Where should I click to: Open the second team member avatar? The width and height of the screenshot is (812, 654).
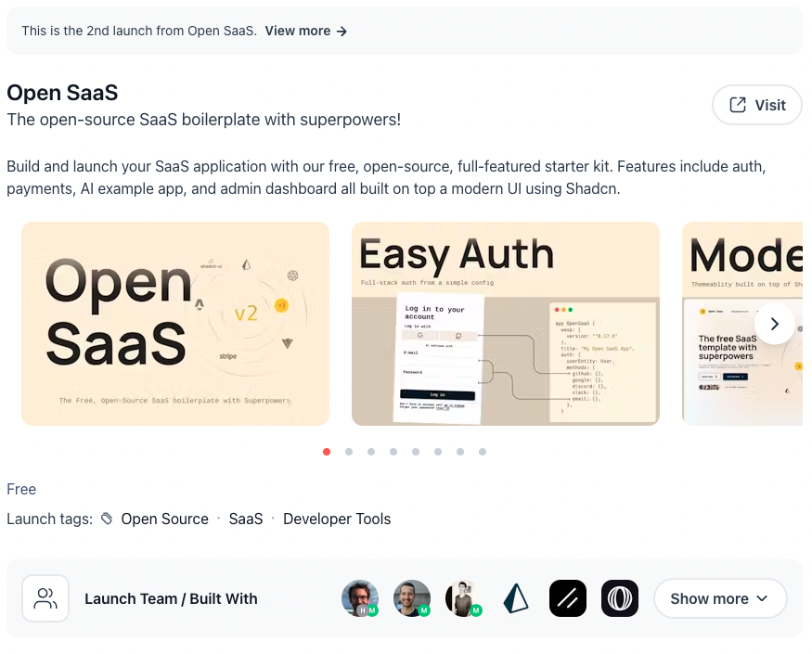coord(412,598)
